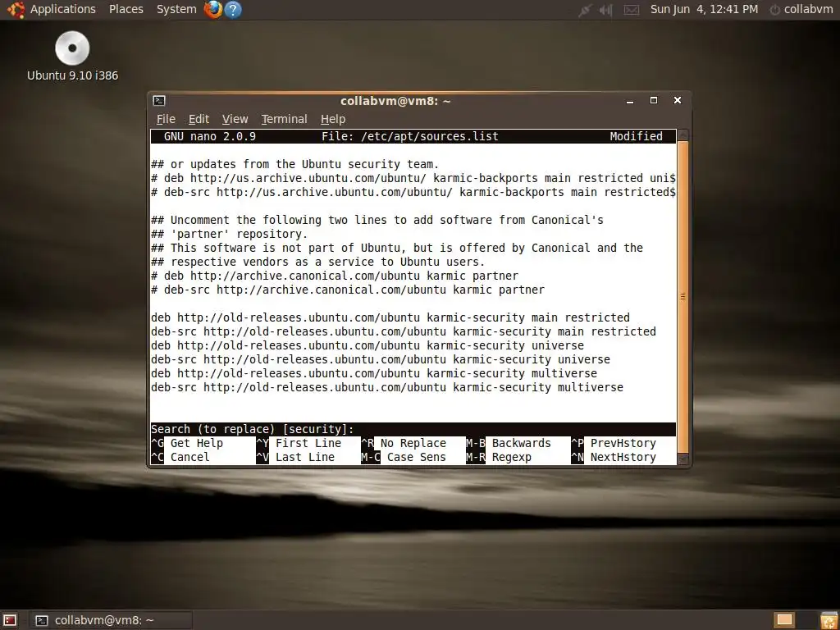
Task: Click the '## respective vendors as a service' line
Action: click(x=317, y=262)
